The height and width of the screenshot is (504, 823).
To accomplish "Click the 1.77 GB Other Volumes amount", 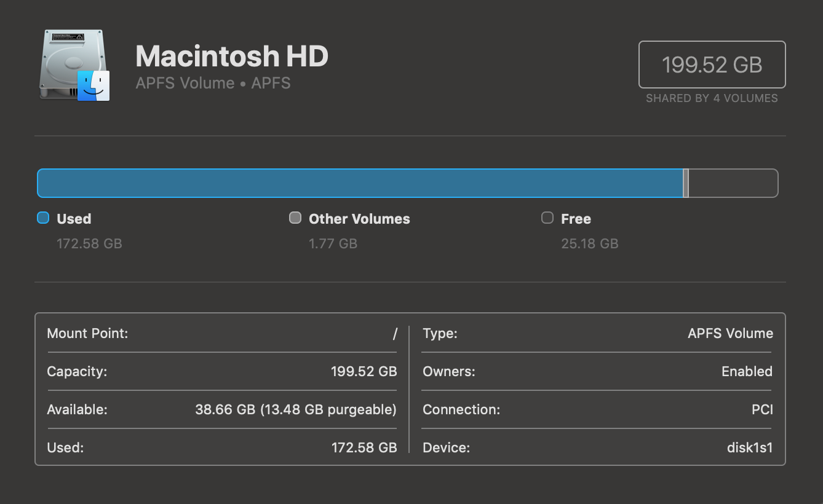I will [x=333, y=243].
